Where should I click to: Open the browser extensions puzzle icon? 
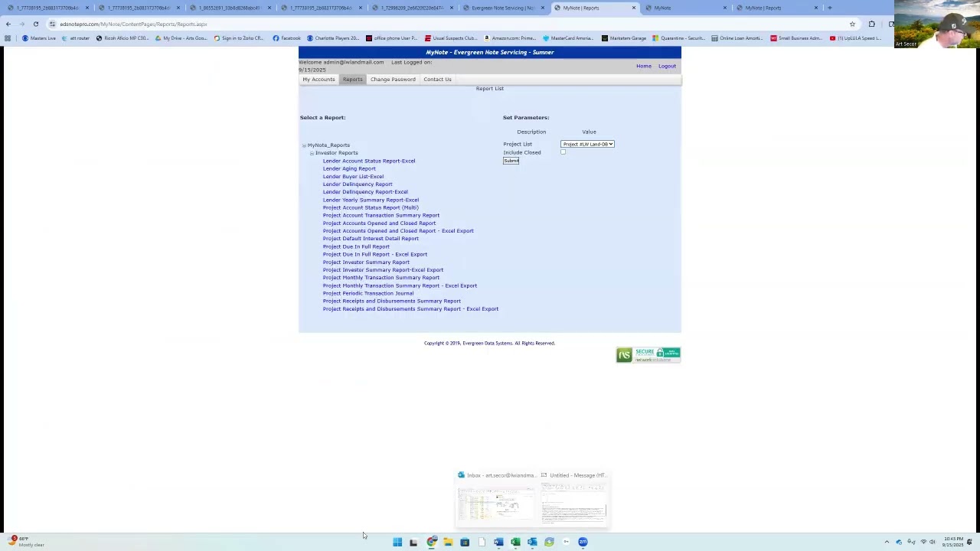871,24
